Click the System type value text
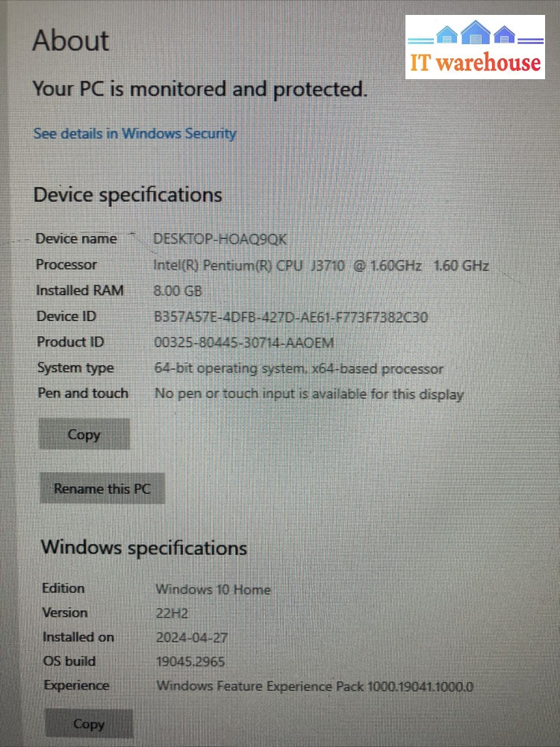 [299, 369]
